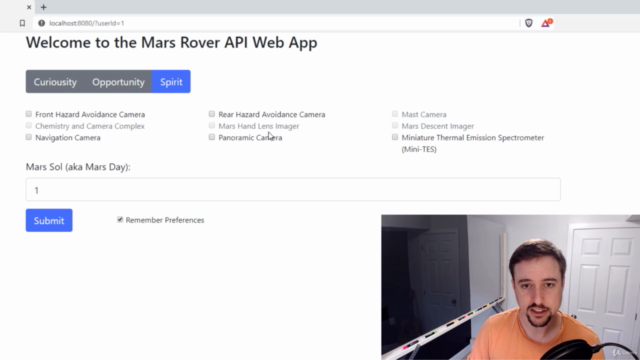Check the Panoramic Camera box

tap(212, 137)
